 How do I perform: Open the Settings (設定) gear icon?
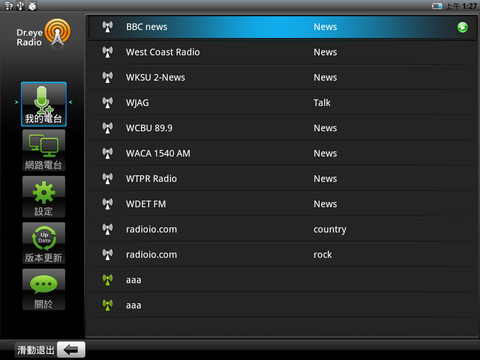pyautogui.click(x=44, y=197)
